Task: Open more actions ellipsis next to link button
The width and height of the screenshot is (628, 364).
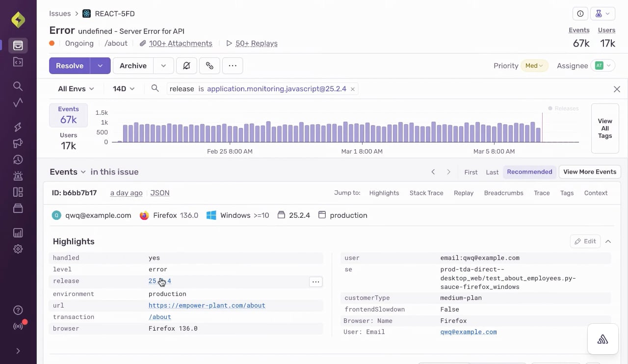Action: pos(233,66)
